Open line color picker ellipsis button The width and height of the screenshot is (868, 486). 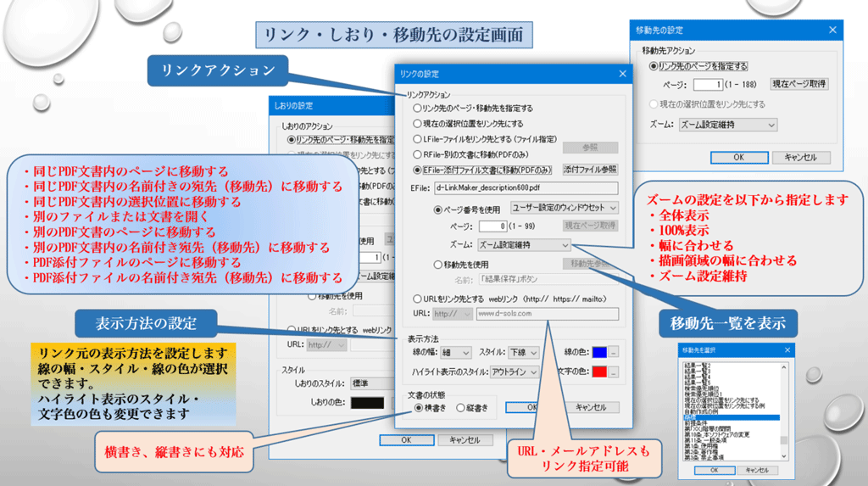coord(615,352)
